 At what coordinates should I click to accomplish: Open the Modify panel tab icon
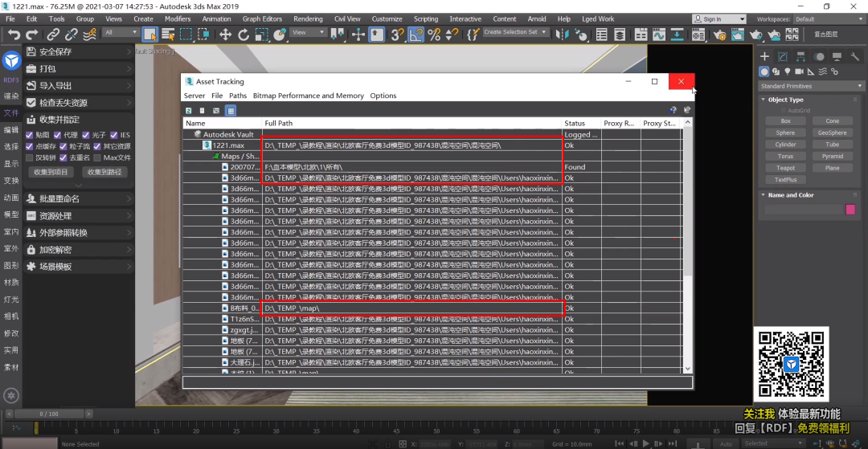pos(783,56)
